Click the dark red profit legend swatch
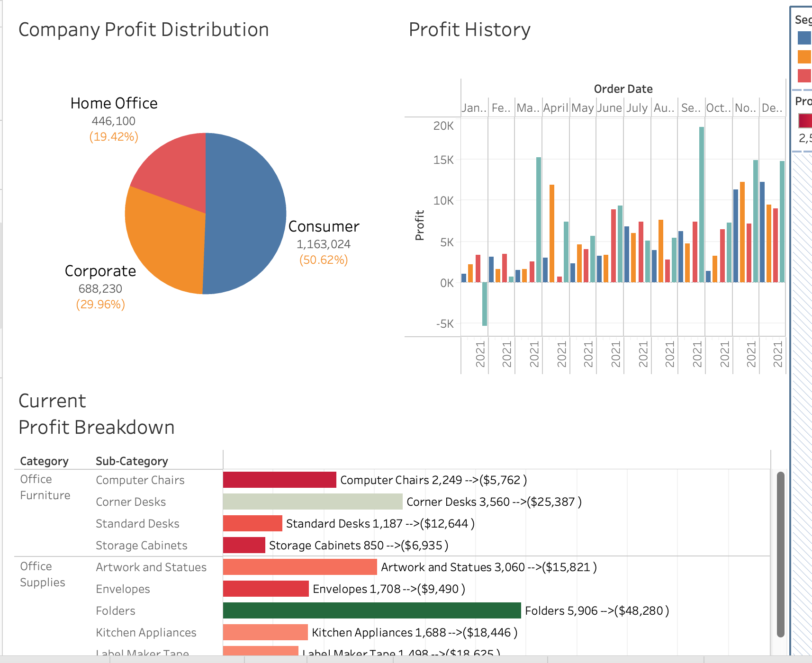The width and height of the screenshot is (812, 663). point(805,121)
